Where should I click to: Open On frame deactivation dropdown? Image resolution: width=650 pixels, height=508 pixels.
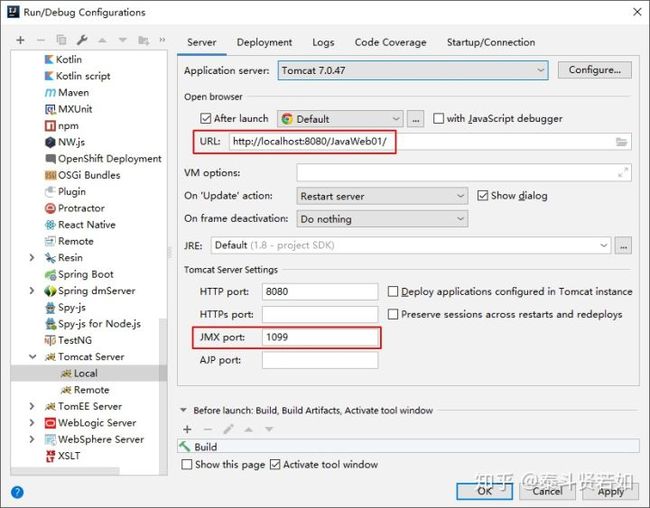pyautogui.click(x=382, y=219)
